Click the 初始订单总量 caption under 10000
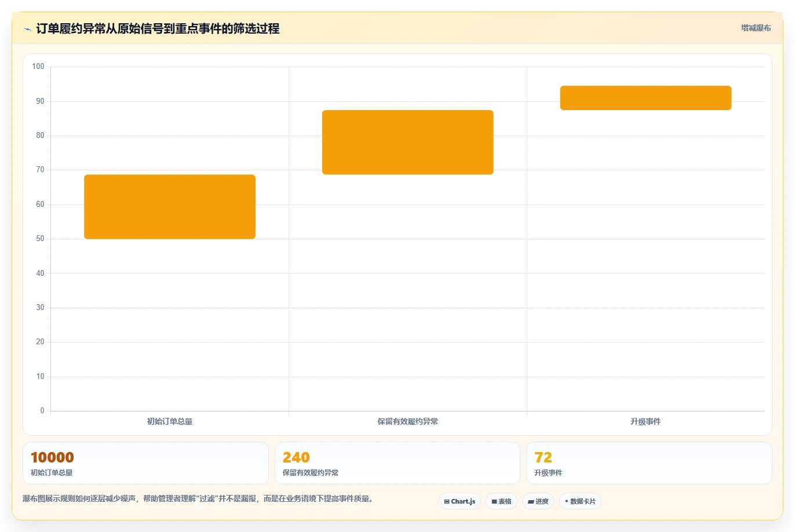This screenshot has width=795, height=532. [x=52, y=473]
